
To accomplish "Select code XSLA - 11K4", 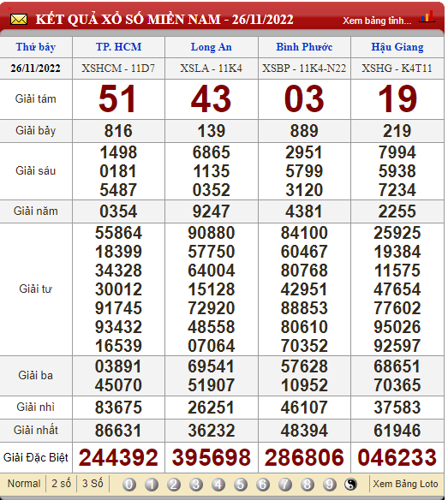I will click(x=212, y=68).
